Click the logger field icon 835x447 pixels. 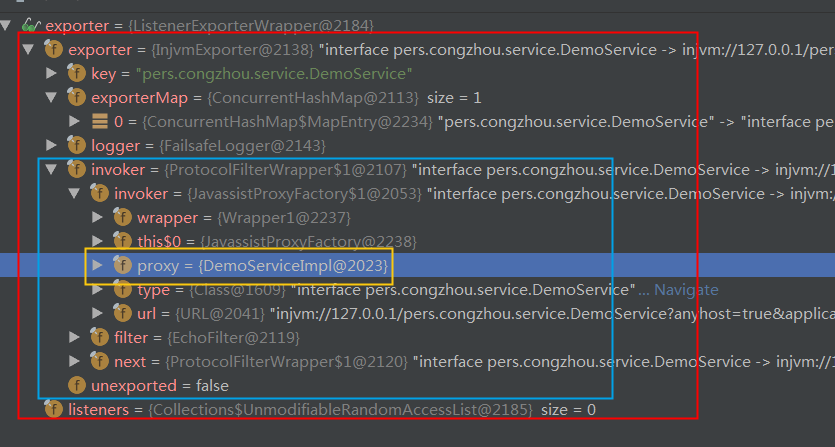(76, 145)
